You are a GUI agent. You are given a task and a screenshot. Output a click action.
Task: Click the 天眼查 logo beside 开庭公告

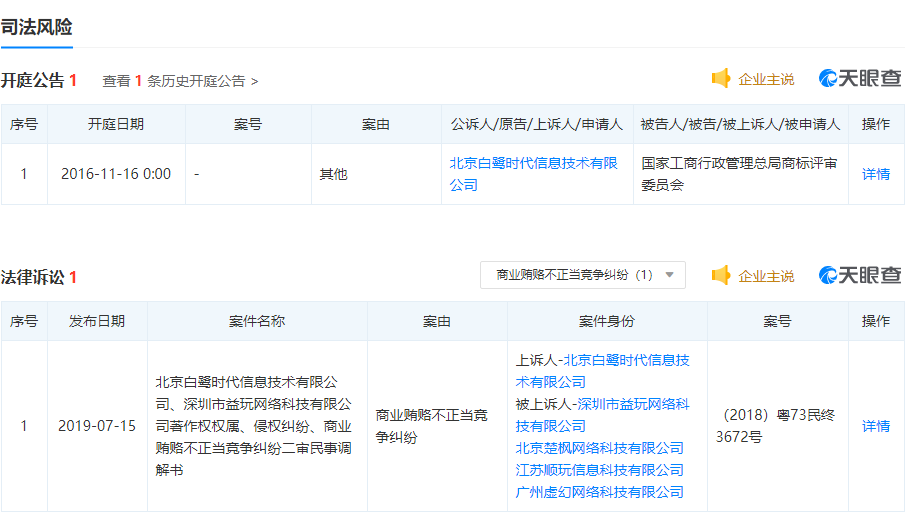(x=859, y=78)
